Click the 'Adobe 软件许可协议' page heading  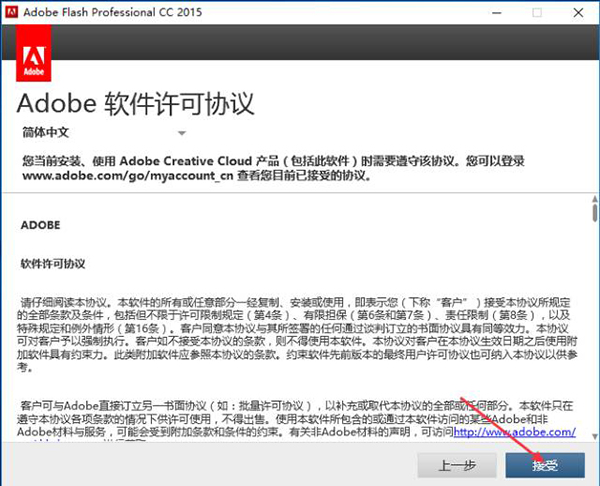coord(138,104)
